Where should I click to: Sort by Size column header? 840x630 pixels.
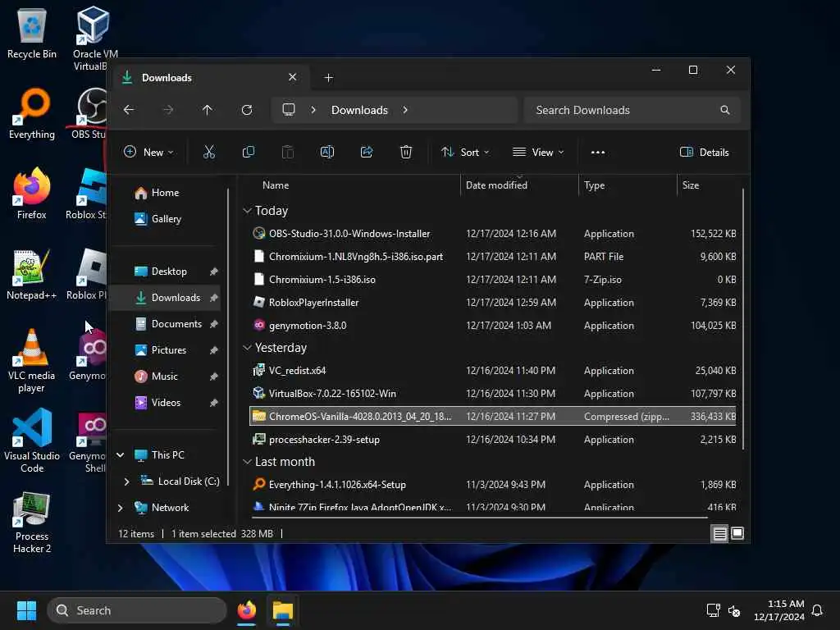691,185
